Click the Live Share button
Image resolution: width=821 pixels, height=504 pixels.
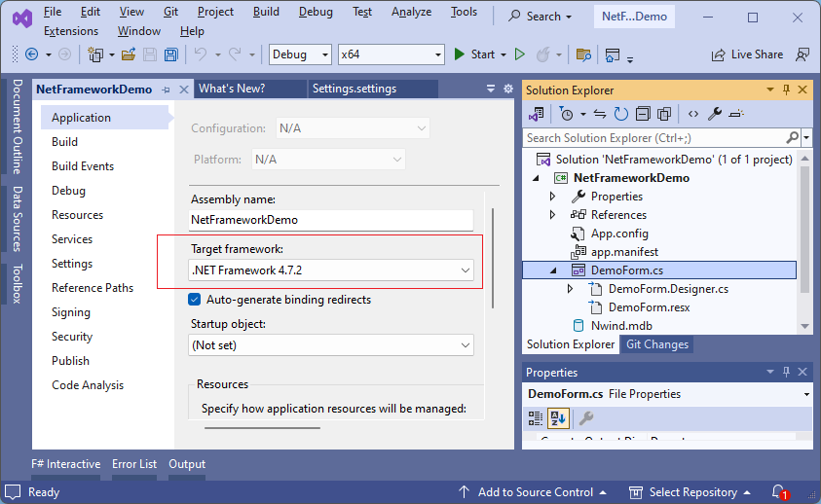coord(747,54)
